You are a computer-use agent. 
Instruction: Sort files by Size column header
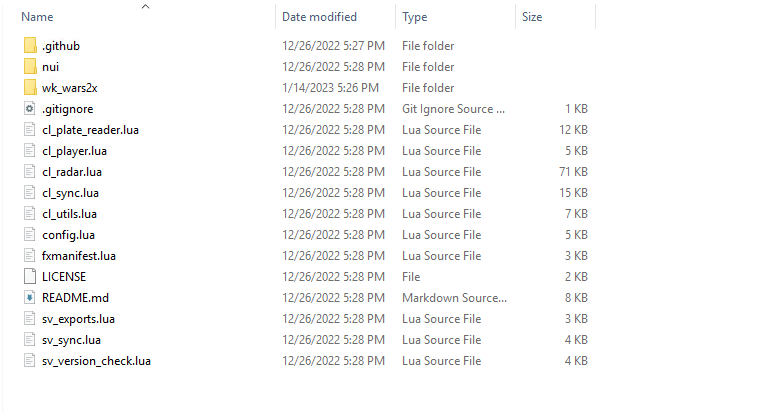(533, 17)
